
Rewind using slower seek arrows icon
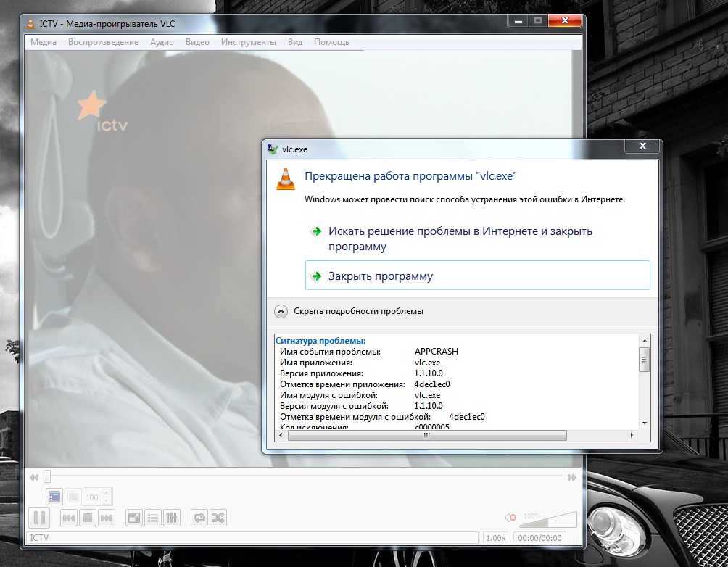click(x=34, y=477)
